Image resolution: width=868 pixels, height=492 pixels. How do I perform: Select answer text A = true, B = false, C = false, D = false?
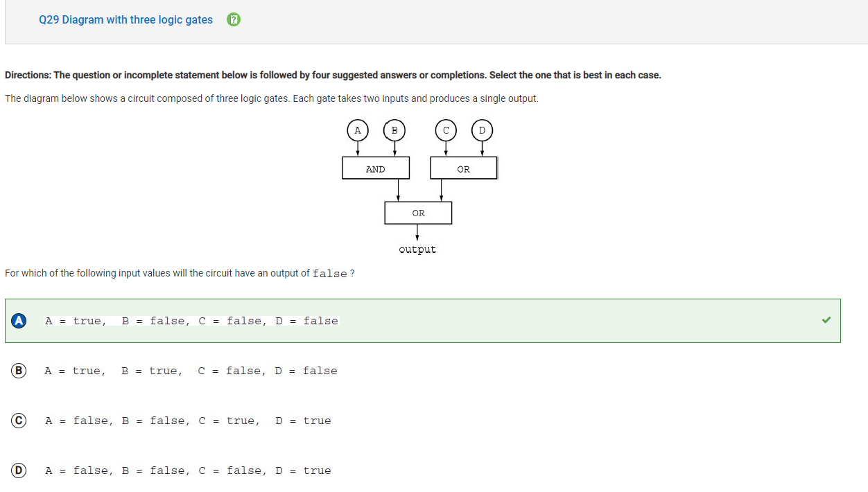(192, 321)
